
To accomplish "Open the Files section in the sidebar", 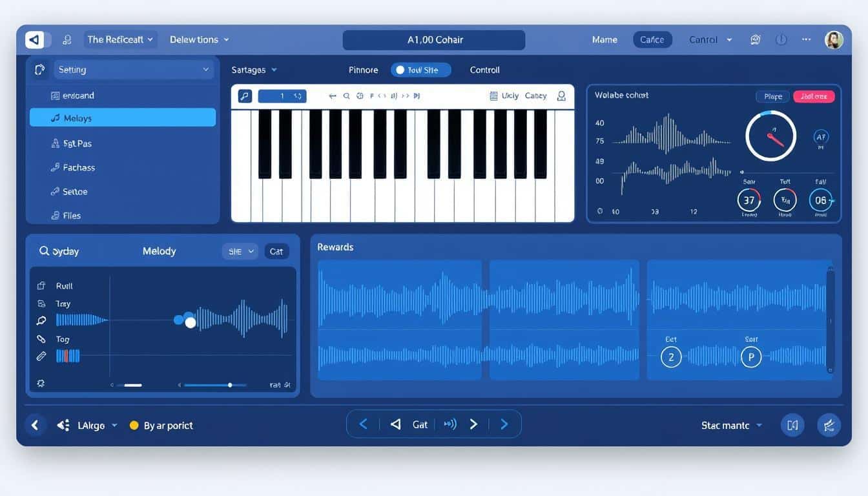I will (x=69, y=215).
